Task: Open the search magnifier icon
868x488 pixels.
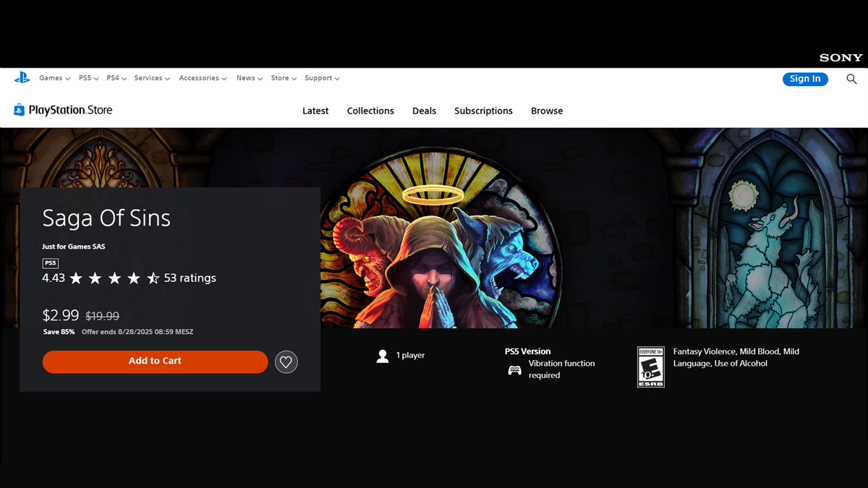Action: pyautogui.click(x=851, y=79)
